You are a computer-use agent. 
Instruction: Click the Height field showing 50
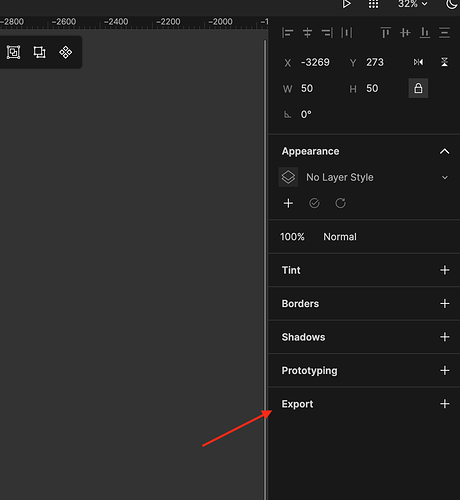point(372,88)
